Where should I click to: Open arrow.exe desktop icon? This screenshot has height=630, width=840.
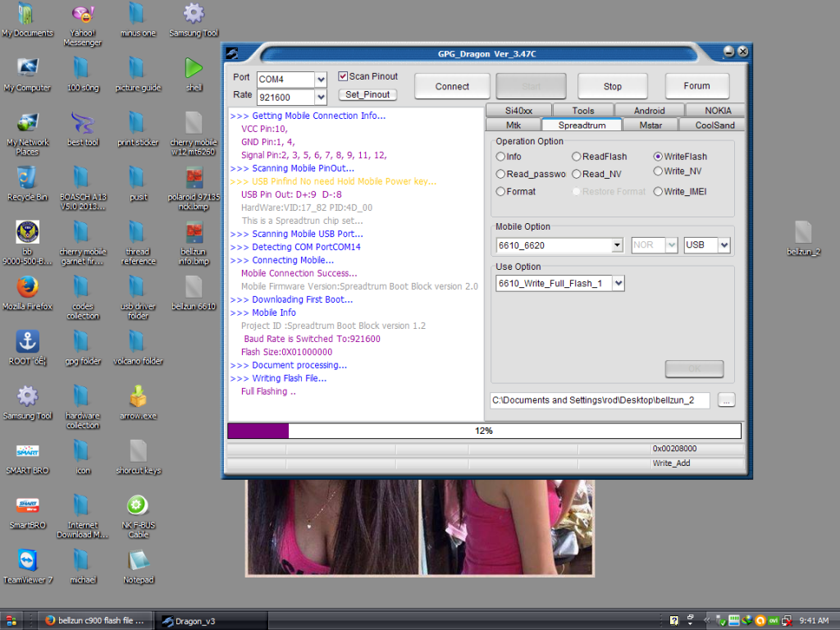pyautogui.click(x=138, y=397)
